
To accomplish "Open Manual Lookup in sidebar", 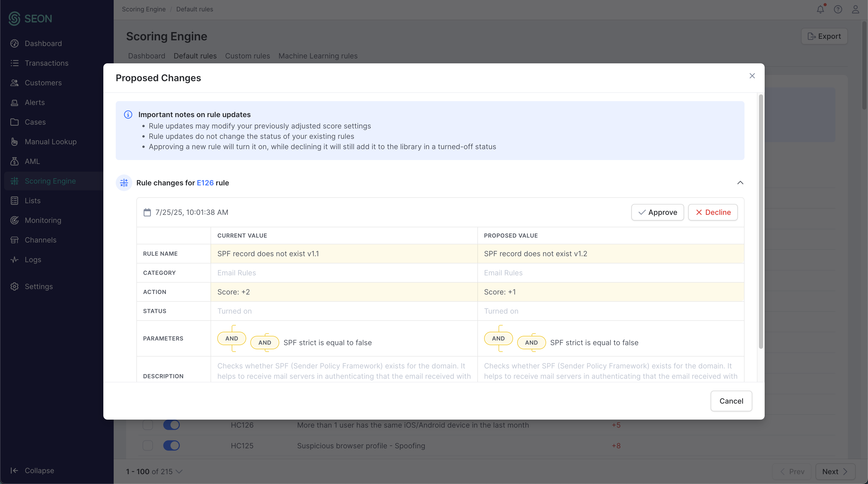I will point(51,142).
